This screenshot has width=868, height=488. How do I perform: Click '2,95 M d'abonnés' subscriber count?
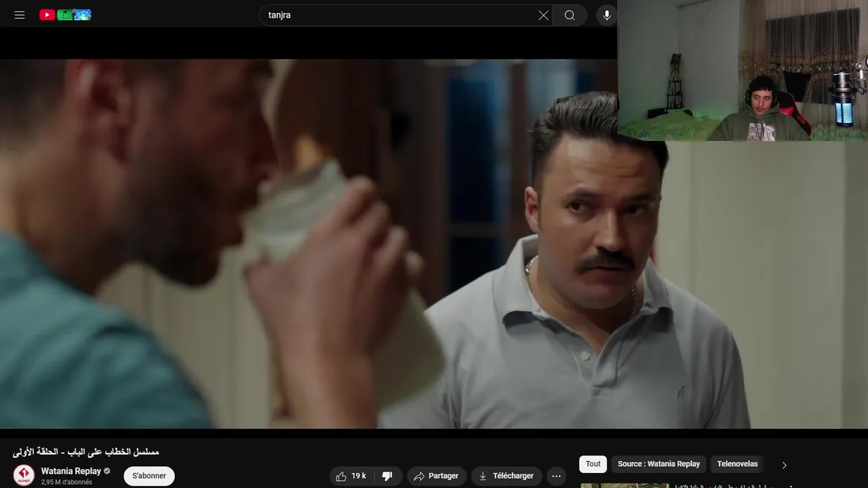(x=66, y=482)
